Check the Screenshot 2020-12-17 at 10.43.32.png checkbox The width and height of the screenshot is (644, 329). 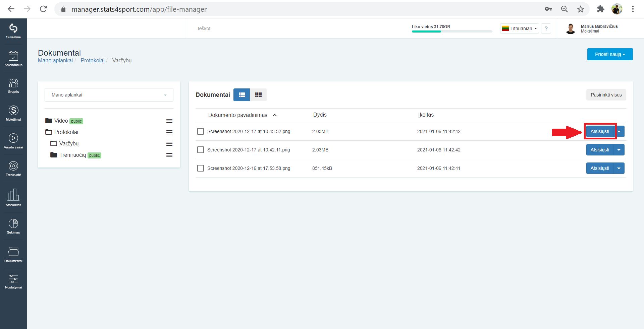pyautogui.click(x=201, y=131)
